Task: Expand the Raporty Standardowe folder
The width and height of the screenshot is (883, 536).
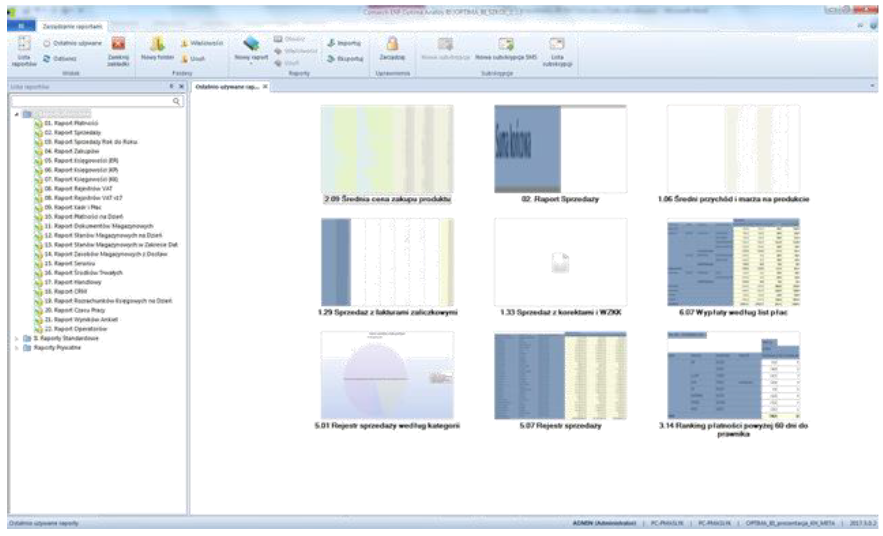Action: (x=15, y=339)
